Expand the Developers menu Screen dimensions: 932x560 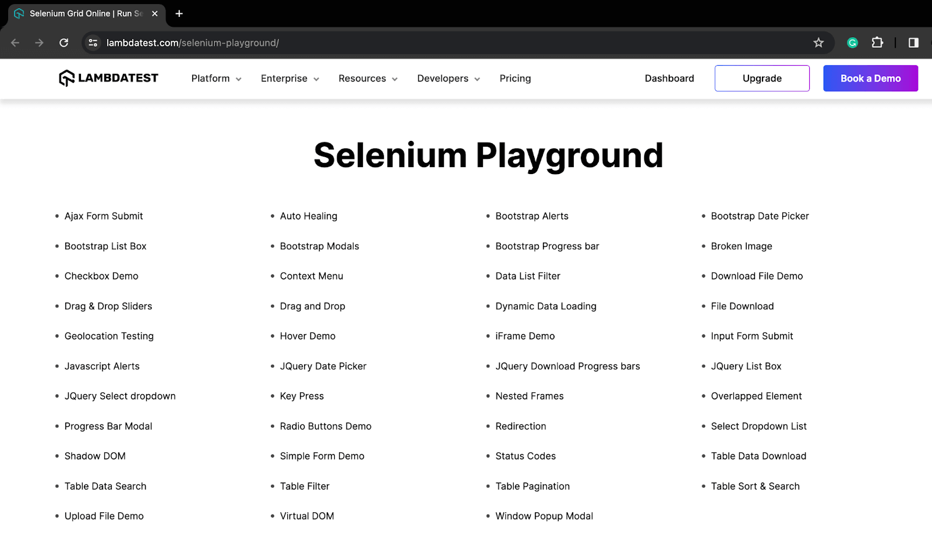(449, 79)
